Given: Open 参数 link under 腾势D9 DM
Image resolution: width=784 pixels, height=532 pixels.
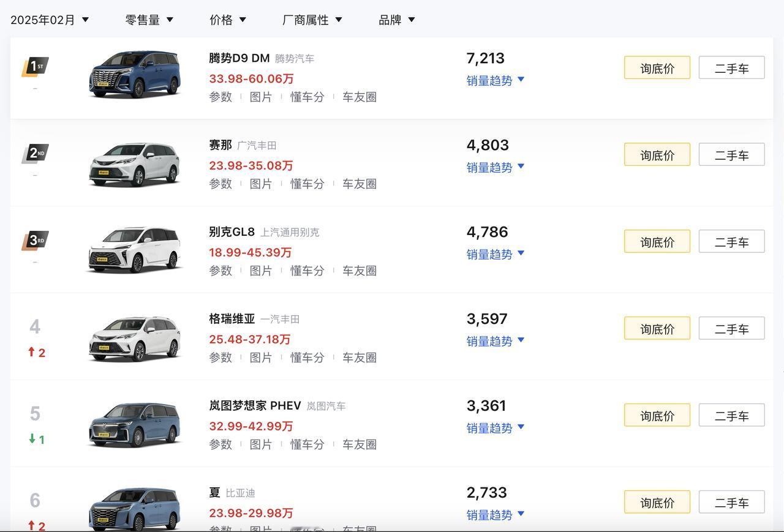Looking at the screenshot, I should coord(221,97).
